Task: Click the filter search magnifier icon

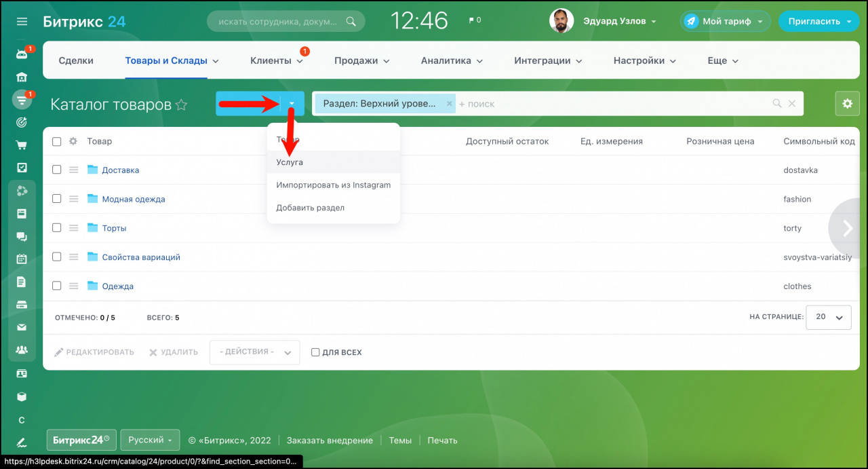Action: tap(777, 104)
